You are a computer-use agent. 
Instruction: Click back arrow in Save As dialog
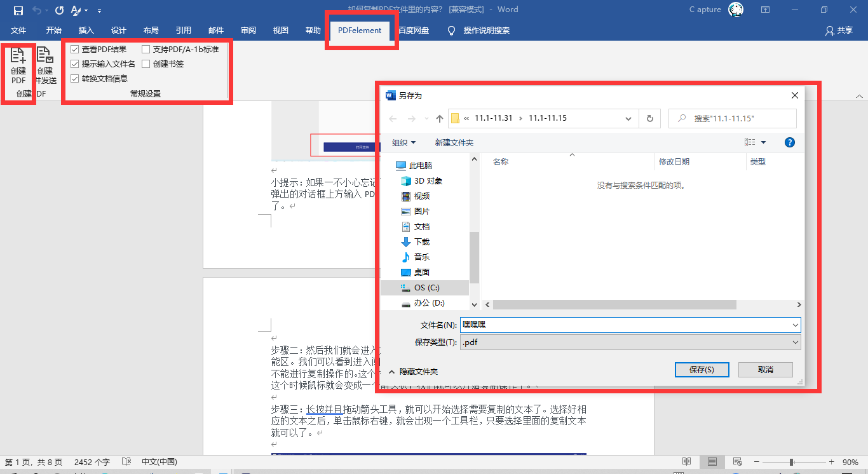pos(393,119)
